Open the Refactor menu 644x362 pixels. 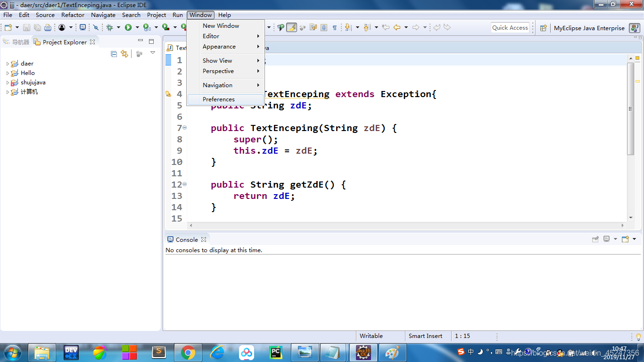73,15
